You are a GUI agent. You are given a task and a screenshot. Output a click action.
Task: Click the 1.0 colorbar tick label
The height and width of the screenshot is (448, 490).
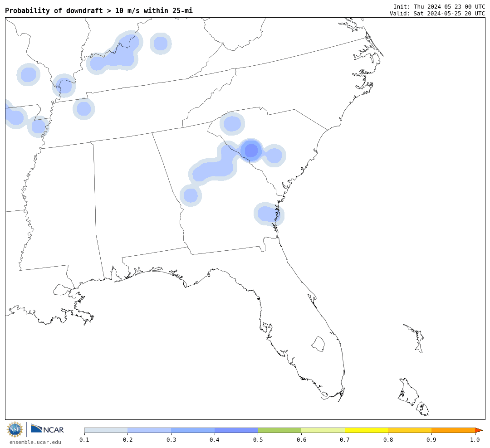point(475,440)
